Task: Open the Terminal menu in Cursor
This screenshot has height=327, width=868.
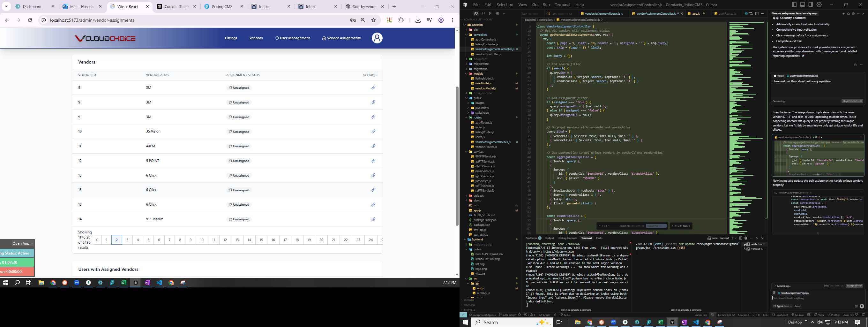Action: click(562, 5)
